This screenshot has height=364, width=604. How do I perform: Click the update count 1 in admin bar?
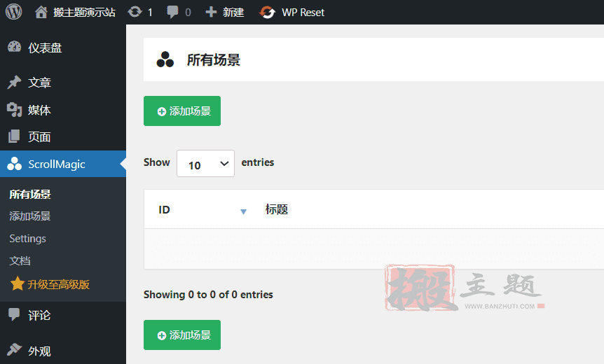pyautogui.click(x=150, y=13)
